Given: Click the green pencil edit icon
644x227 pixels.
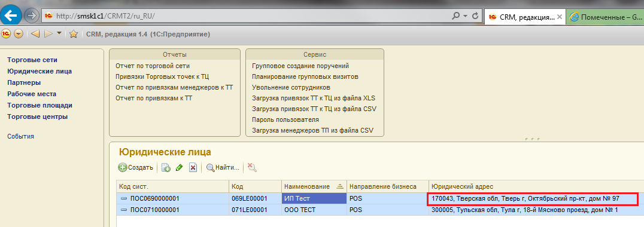Looking at the screenshot, I should [179, 167].
